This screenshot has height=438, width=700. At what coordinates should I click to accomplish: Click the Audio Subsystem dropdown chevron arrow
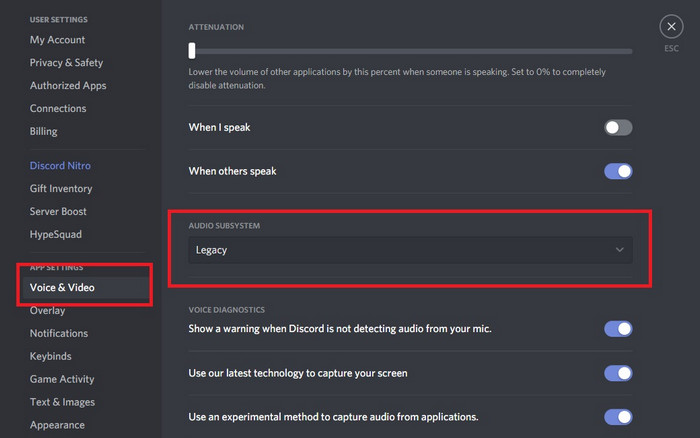620,250
